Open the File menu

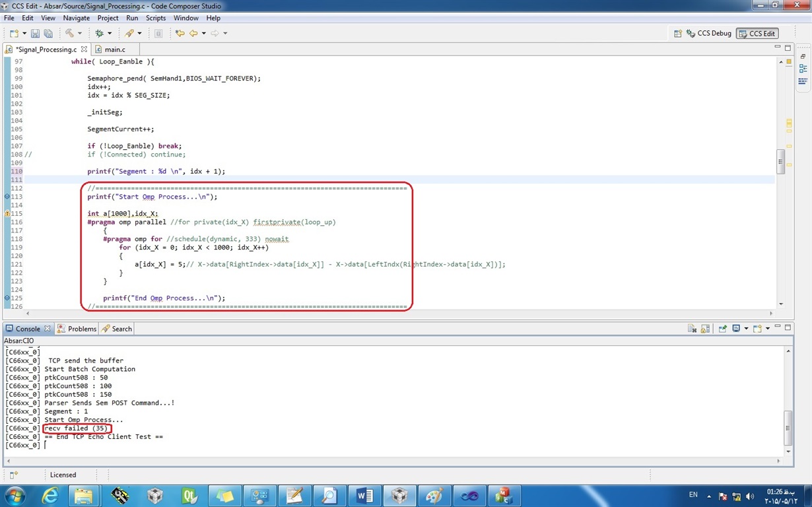(x=9, y=18)
